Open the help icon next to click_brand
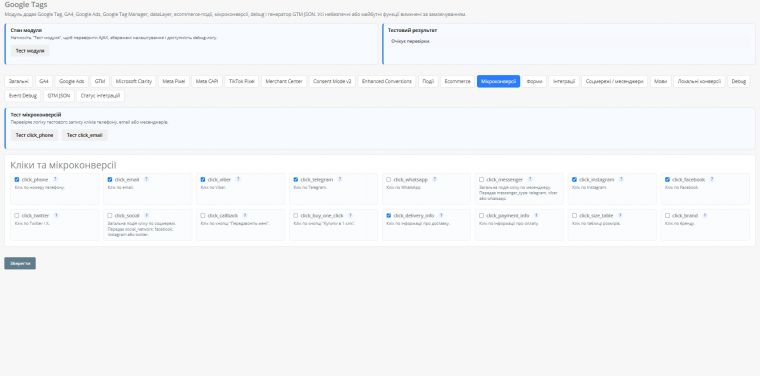The height and width of the screenshot is (376, 760). pyautogui.click(x=705, y=215)
